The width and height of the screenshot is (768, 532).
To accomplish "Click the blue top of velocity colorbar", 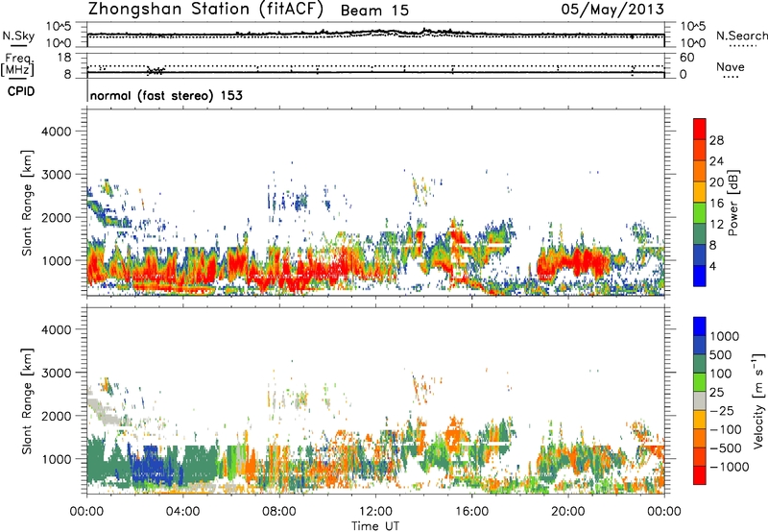I will pos(700,326).
